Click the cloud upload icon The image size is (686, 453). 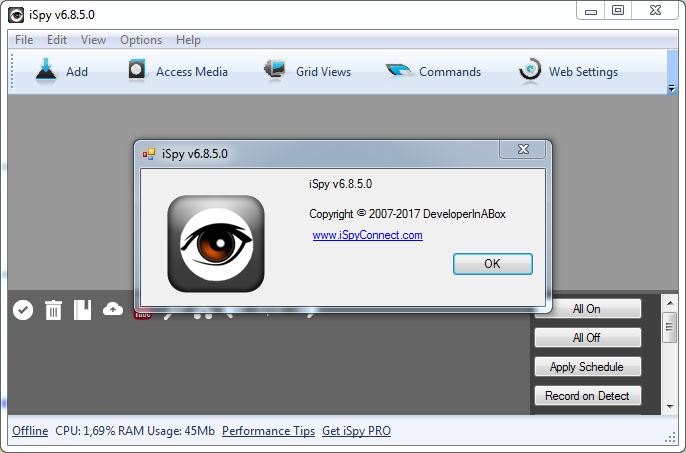tap(113, 309)
